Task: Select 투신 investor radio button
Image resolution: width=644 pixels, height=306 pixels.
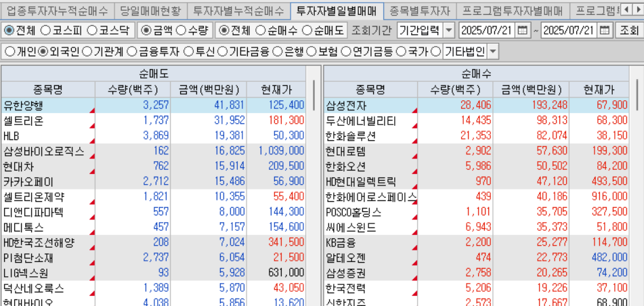Action: pyautogui.click(x=188, y=51)
